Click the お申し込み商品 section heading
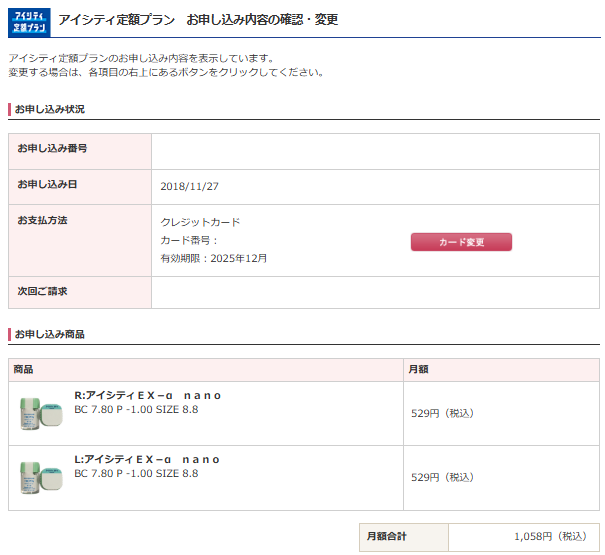 (50, 333)
